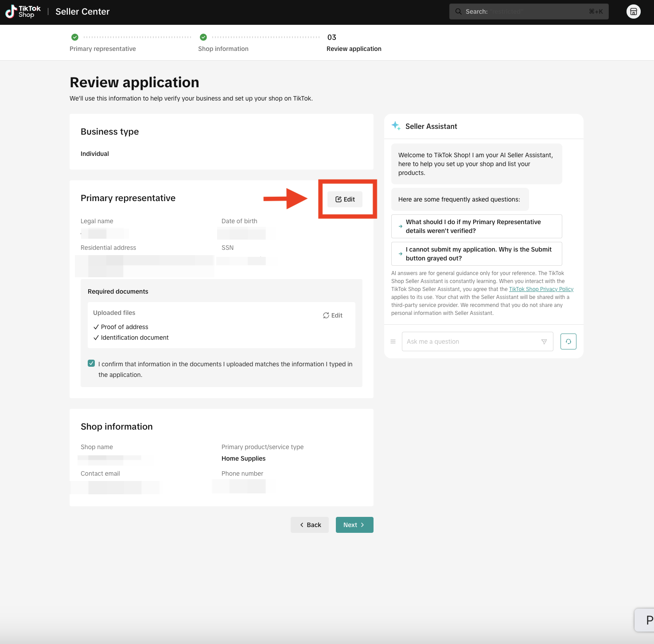This screenshot has height=644, width=654.
Task: Click the Next button
Action: coord(354,525)
